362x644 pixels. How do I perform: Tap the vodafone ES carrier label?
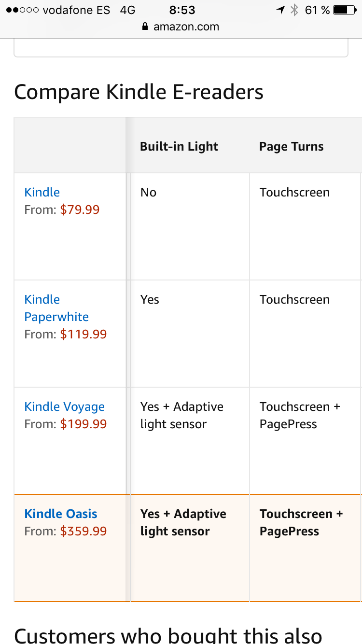coord(76,10)
